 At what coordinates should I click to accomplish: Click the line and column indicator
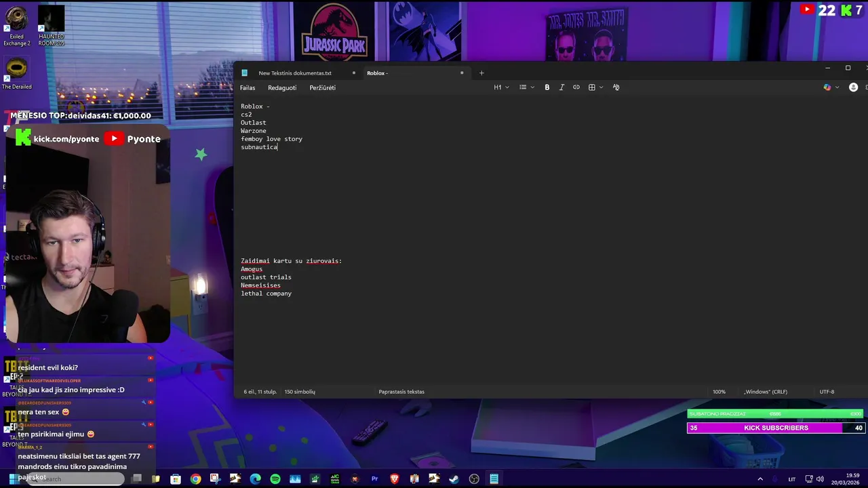[x=260, y=392]
